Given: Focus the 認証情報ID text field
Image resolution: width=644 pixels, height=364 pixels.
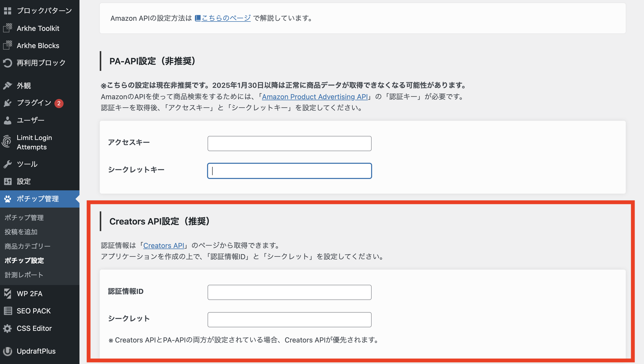Looking at the screenshot, I should (x=289, y=292).
